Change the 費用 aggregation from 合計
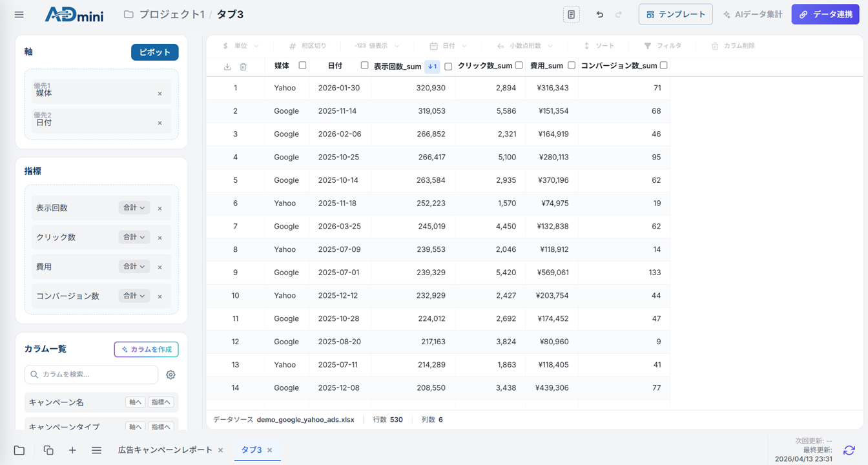This screenshot has width=868, height=465. [134, 267]
